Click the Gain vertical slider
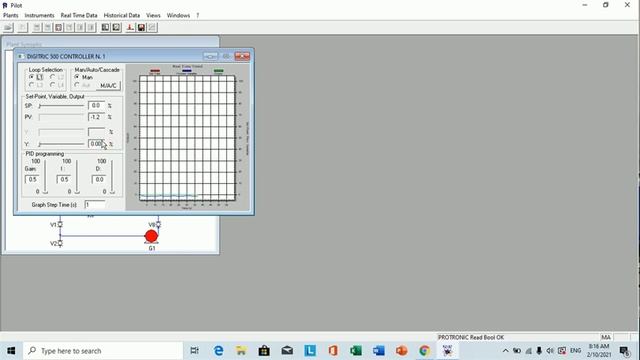This screenshot has width=640, height=360. click(x=45, y=176)
